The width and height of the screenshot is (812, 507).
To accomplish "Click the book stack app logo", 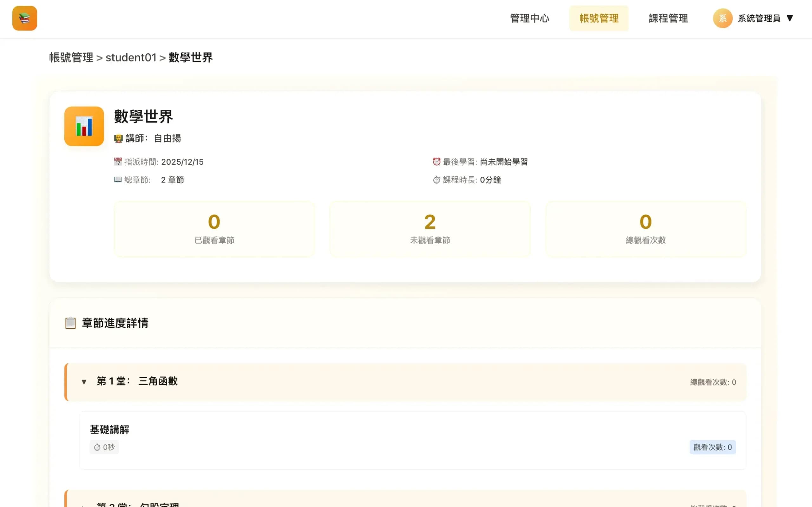I will [24, 18].
